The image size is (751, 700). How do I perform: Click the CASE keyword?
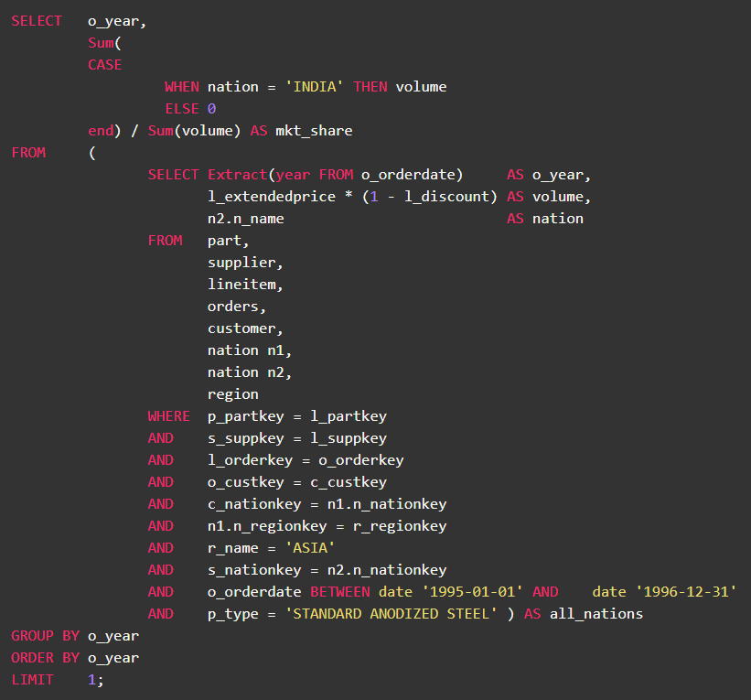(x=105, y=65)
